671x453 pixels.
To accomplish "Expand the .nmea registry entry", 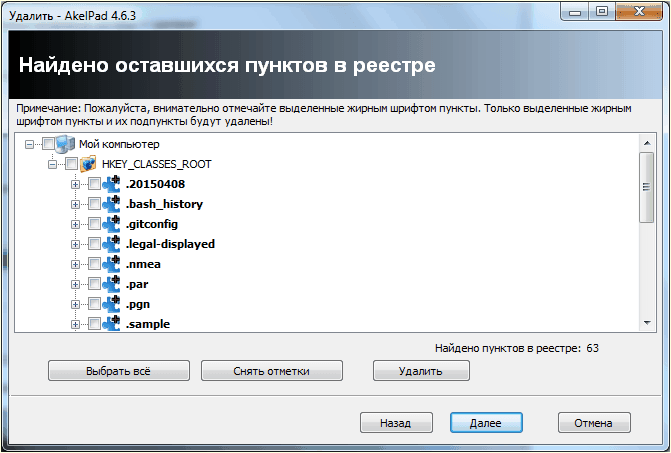I will pos(75,264).
